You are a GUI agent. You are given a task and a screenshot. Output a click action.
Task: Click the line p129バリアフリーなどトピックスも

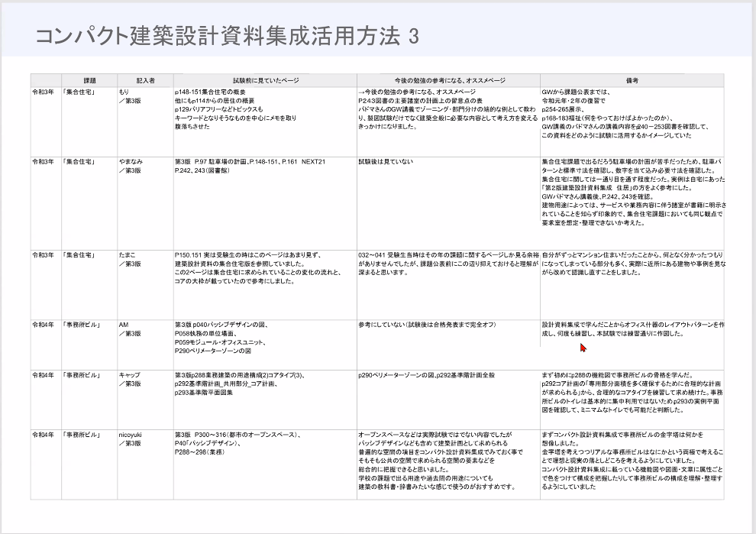pos(218,109)
